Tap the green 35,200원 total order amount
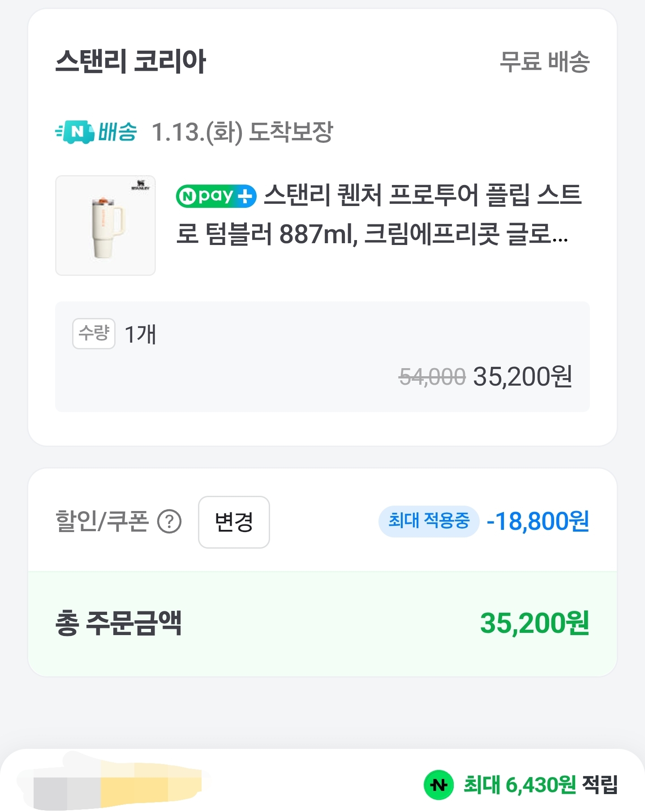Viewport: 645px width, 812px height. [534, 623]
